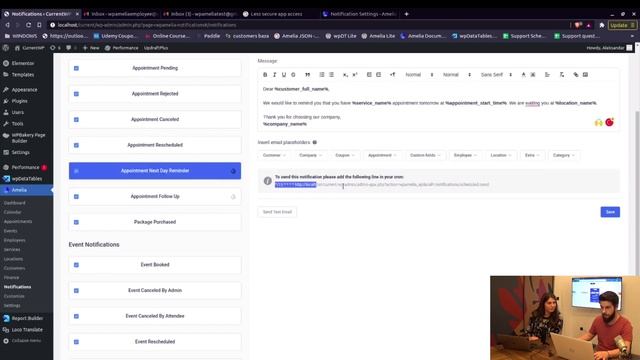This screenshot has width=640, height=360.
Task: Switch to the Less secure app access tab
Action: tap(276, 14)
